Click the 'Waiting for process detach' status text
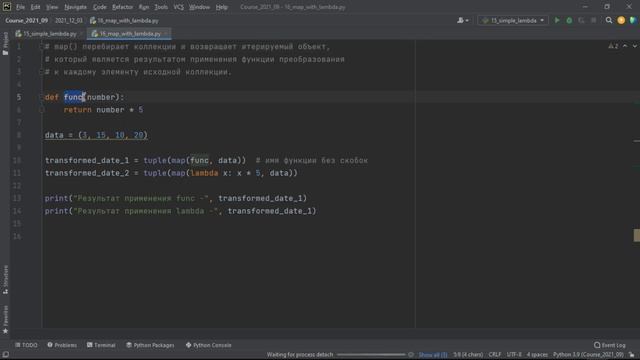The height and width of the screenshot is (360, 640). pos(300,355)
